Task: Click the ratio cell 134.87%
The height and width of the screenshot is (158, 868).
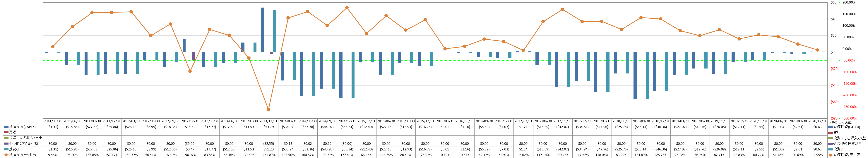Action: click(641, 155)
